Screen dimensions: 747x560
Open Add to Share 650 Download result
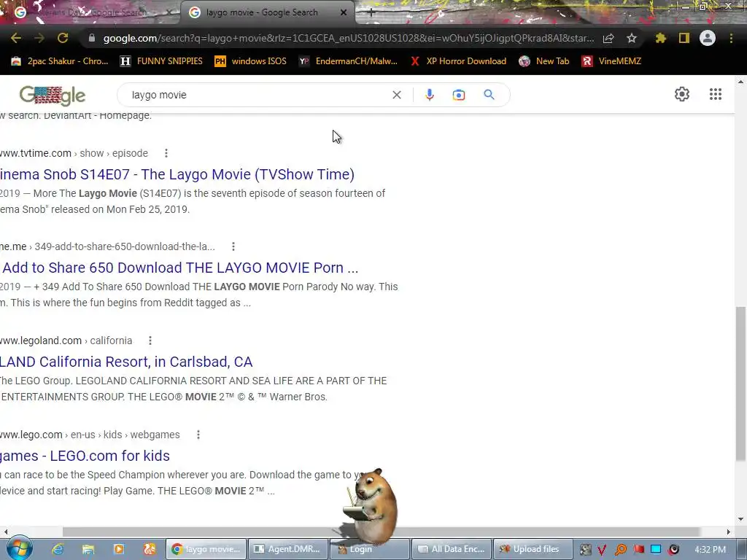180,268
